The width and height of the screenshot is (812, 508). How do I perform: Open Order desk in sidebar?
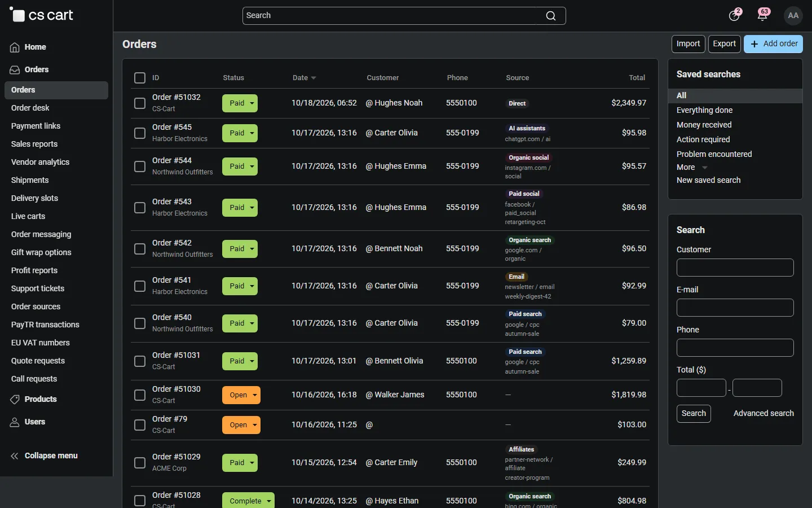(x=30, y=108)
